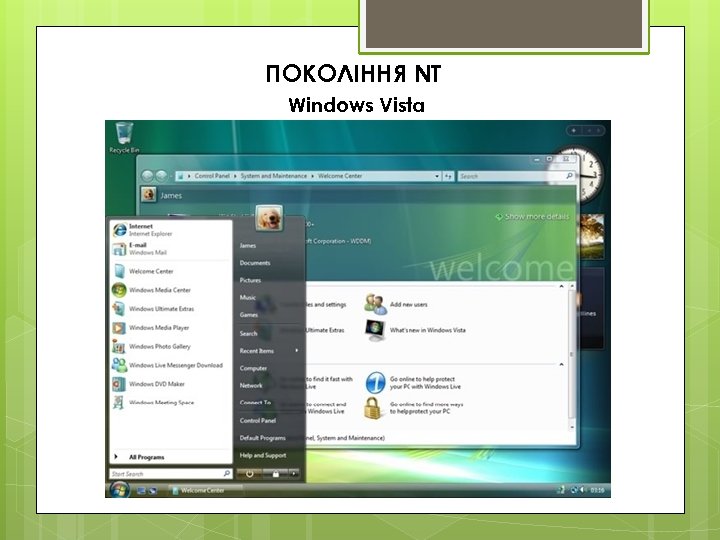720x540 pixels.
Task: Open What's new in Windows Vista
Action: coord(416,330)
